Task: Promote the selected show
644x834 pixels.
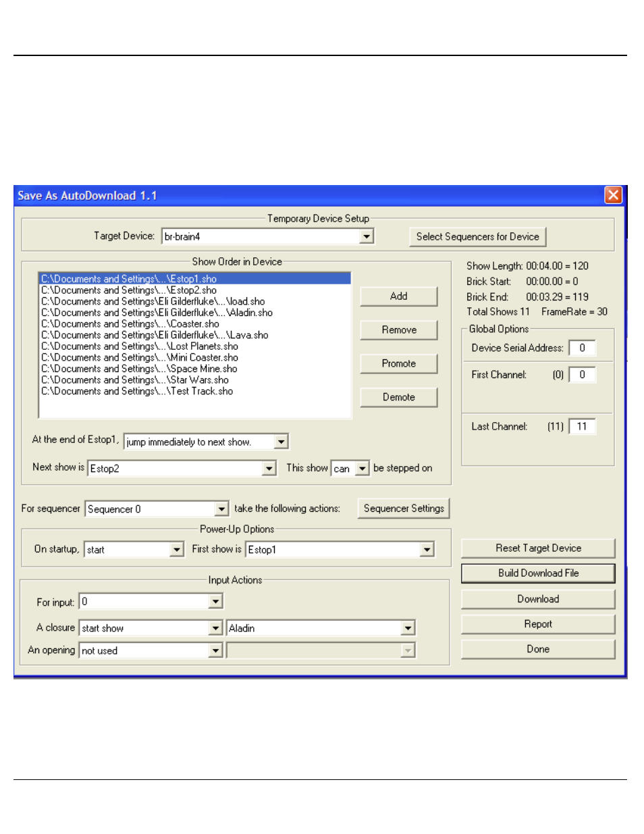Action: 398,363
